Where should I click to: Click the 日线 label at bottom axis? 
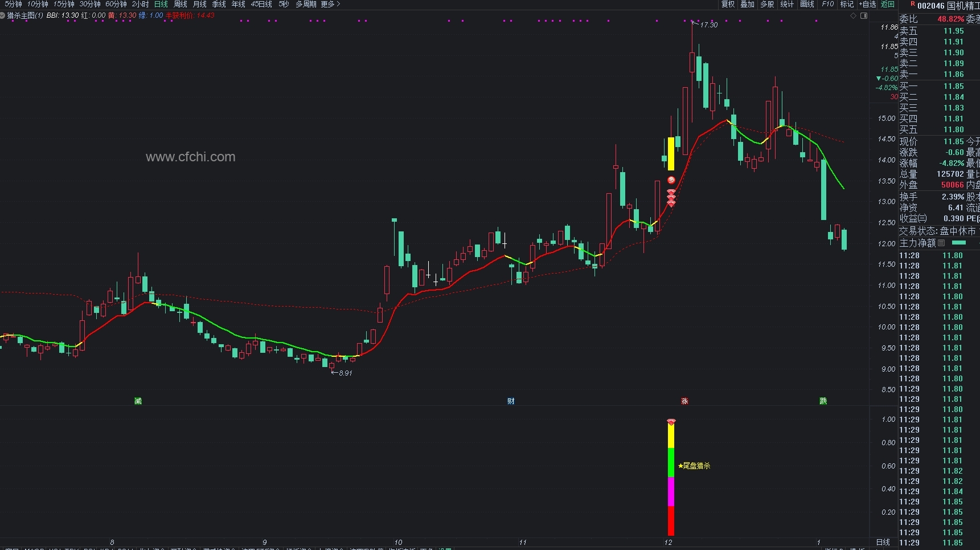coord(883,543)
